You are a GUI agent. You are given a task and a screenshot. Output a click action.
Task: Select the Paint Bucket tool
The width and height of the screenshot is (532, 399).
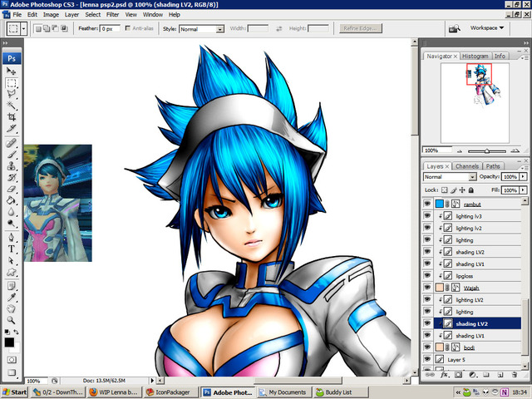pyautogui.click(x=11, y=200)
